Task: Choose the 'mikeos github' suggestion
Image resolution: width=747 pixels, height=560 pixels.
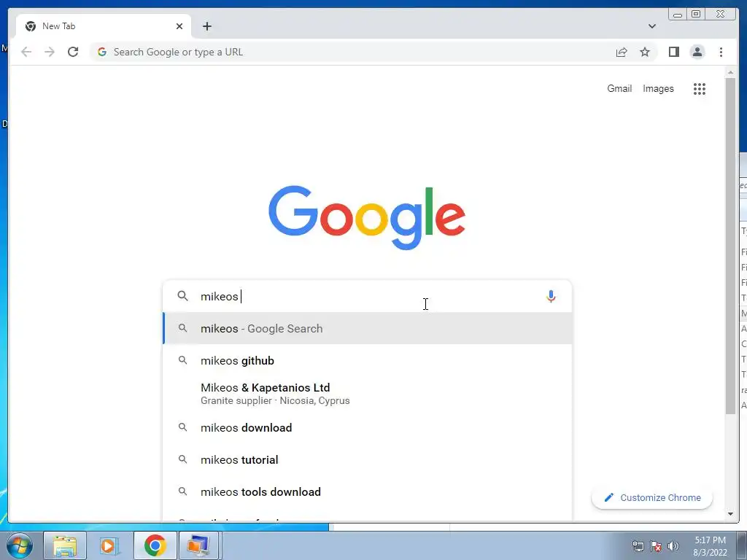Action: click(x=367, y=360)
